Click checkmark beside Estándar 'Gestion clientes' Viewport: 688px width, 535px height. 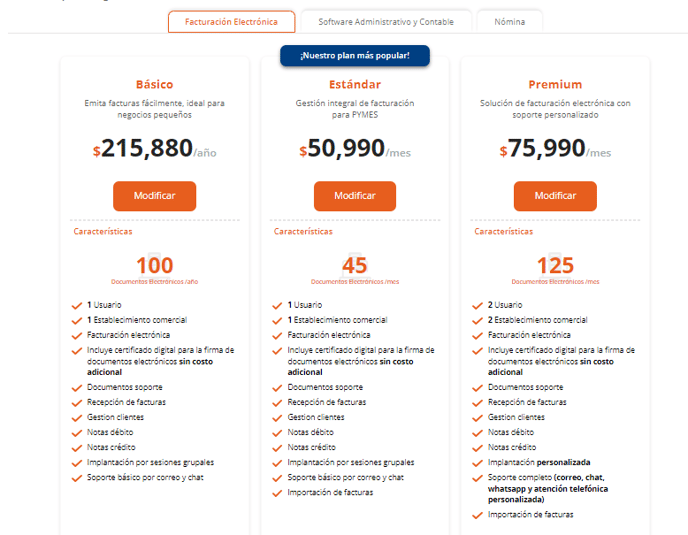point(278,417)
